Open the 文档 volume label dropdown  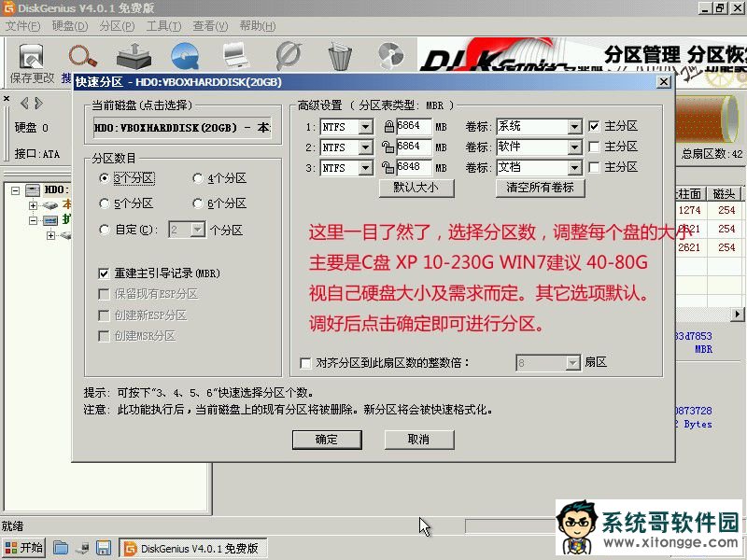click(x=574, y=168)
